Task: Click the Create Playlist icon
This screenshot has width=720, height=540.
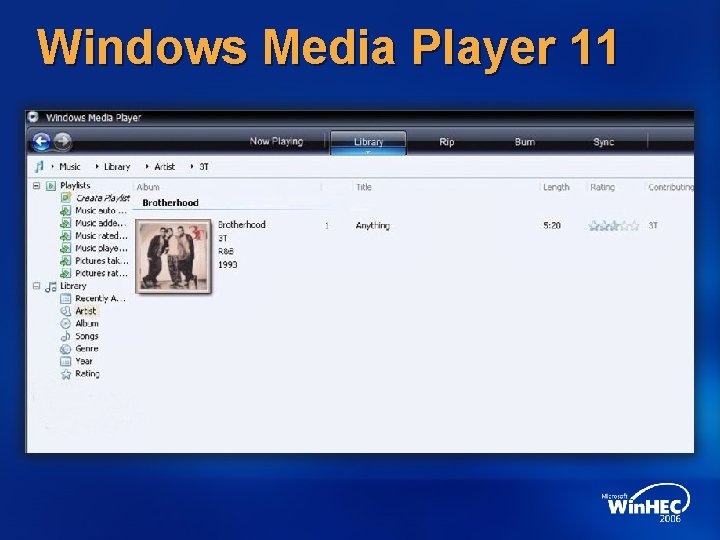Action: click(66, 198)
